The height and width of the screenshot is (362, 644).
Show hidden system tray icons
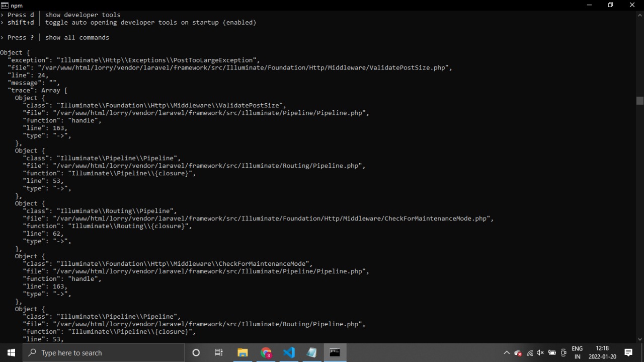(507, 353)
